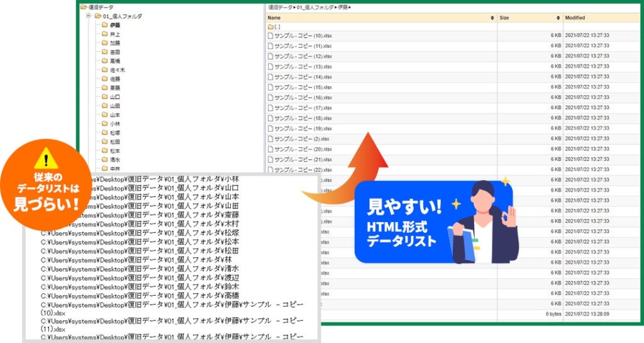Screen dimensions: 644x343
Task: Sort by Modified column header
Action: (575, 18)
